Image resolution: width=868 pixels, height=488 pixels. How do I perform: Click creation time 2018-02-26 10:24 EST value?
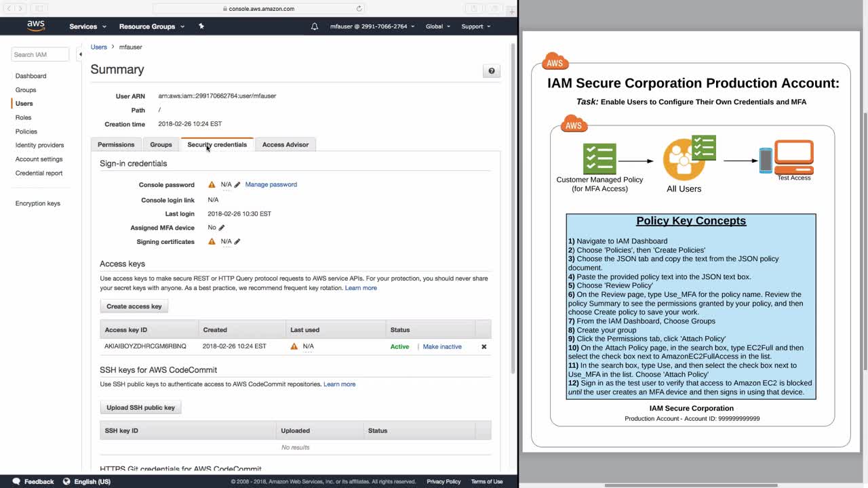(190, 124)
